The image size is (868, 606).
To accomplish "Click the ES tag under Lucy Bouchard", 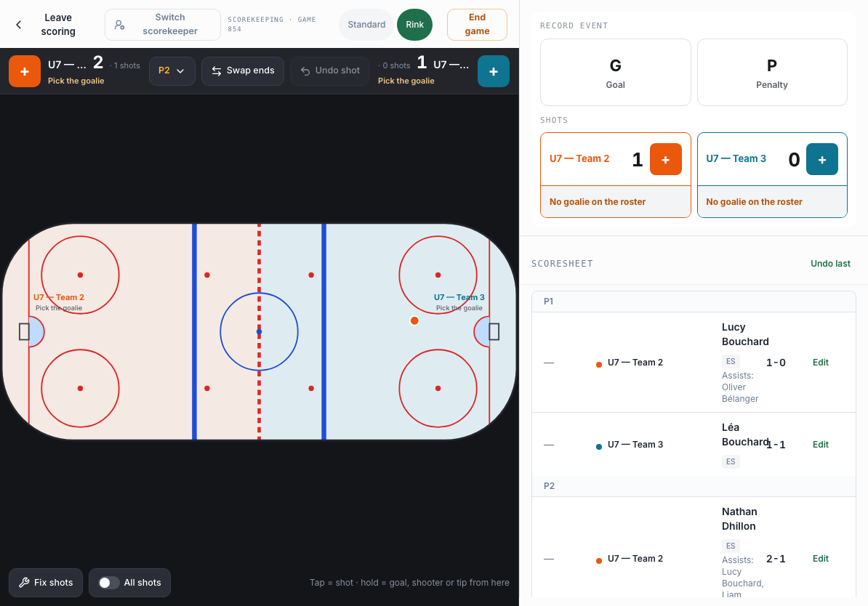I will click(731, 361).
